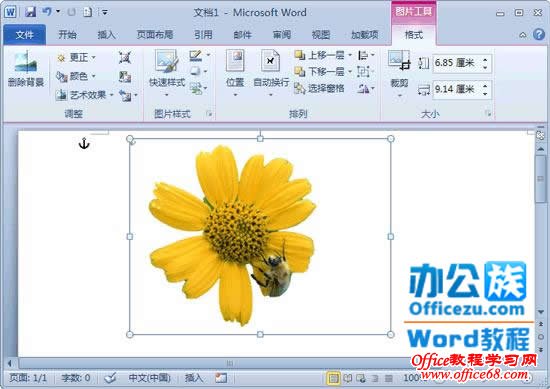Switch to the 审阅 tab
The width and height of the screenshot is (550, 389).
pos(282,34)
